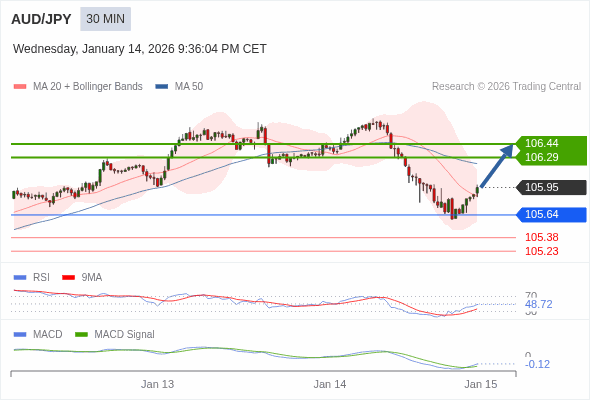This screenshot has height=400, width=590.
Task: Select the 106.29 resistance price label
Action: click(541, 157)
